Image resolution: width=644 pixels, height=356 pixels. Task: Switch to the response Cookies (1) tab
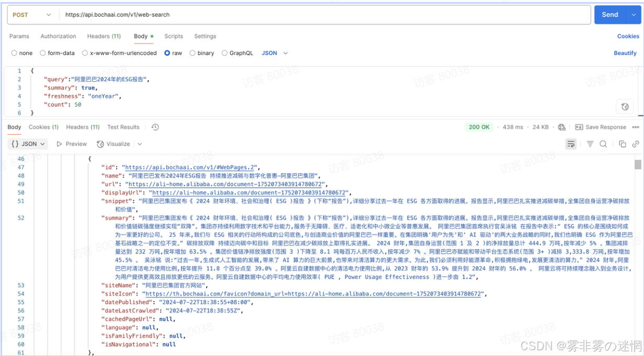click(43, 127)
